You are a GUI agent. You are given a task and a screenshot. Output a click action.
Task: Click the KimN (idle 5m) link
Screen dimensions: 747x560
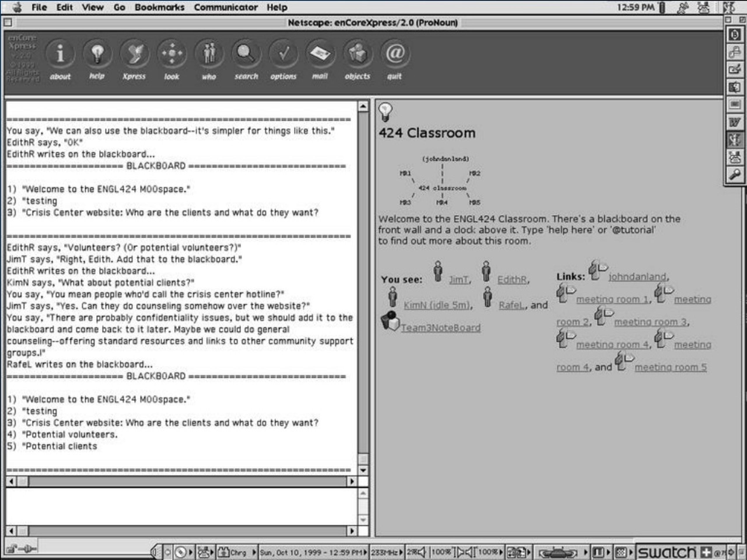437,305
